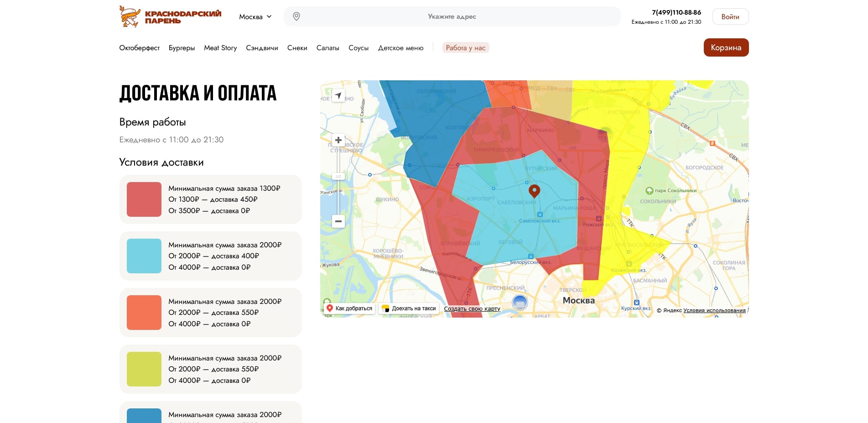Open the Октоберфест menu section
This screenshot has width=868, height=423.
[x=139, y=48]
